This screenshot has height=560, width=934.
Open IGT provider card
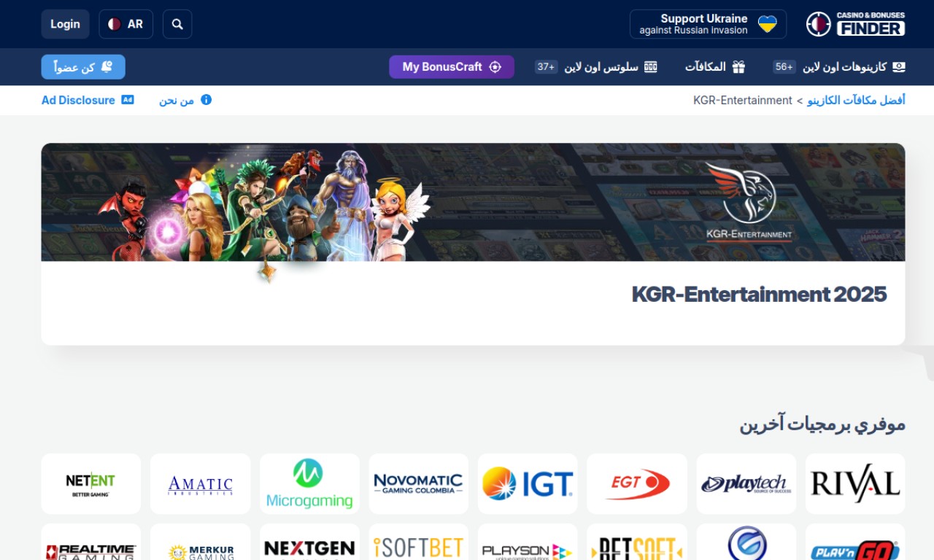[x=528, y=483]
